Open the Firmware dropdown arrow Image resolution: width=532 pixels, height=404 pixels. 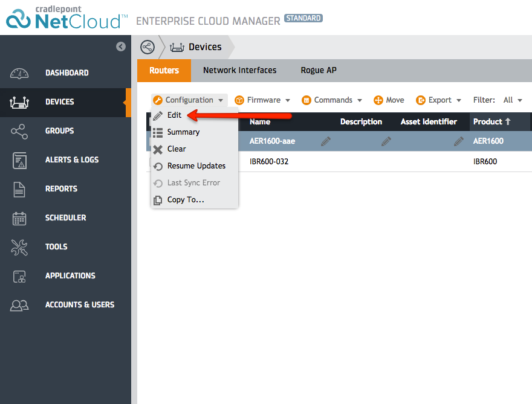(x=288, y=100)
